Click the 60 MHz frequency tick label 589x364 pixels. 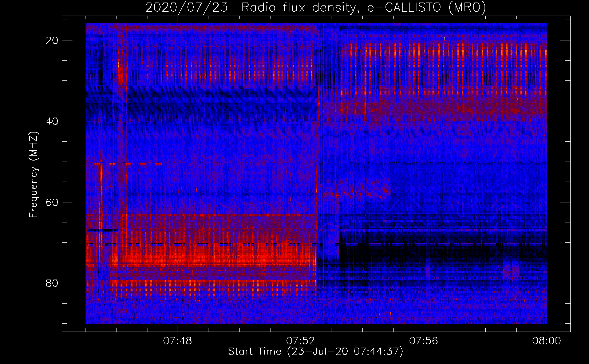52,202
